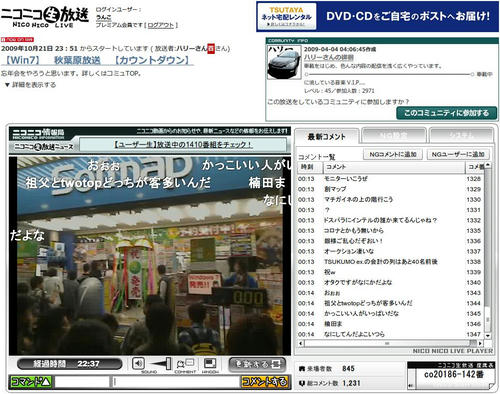Click left arrow on horizontal scrollbar
The height and width of the screenshot is (394, 500).
click(x=301, y=343)
